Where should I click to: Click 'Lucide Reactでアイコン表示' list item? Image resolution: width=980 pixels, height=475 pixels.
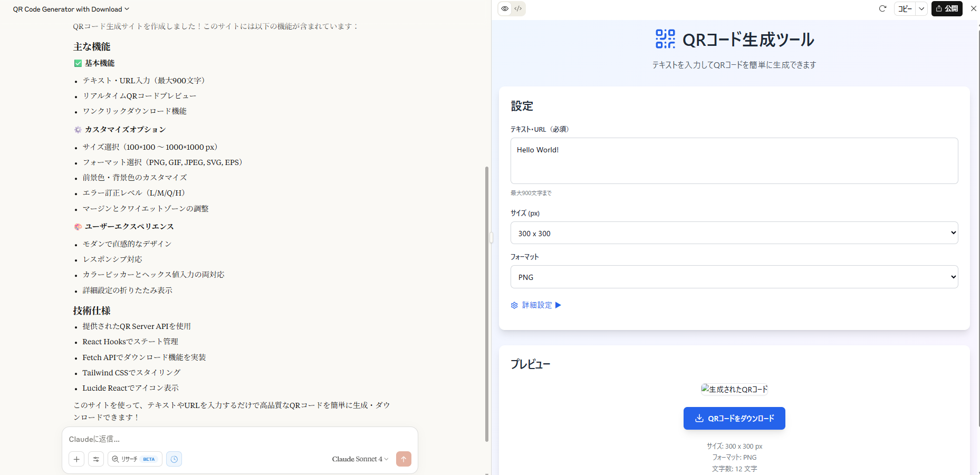pos(130,388)
